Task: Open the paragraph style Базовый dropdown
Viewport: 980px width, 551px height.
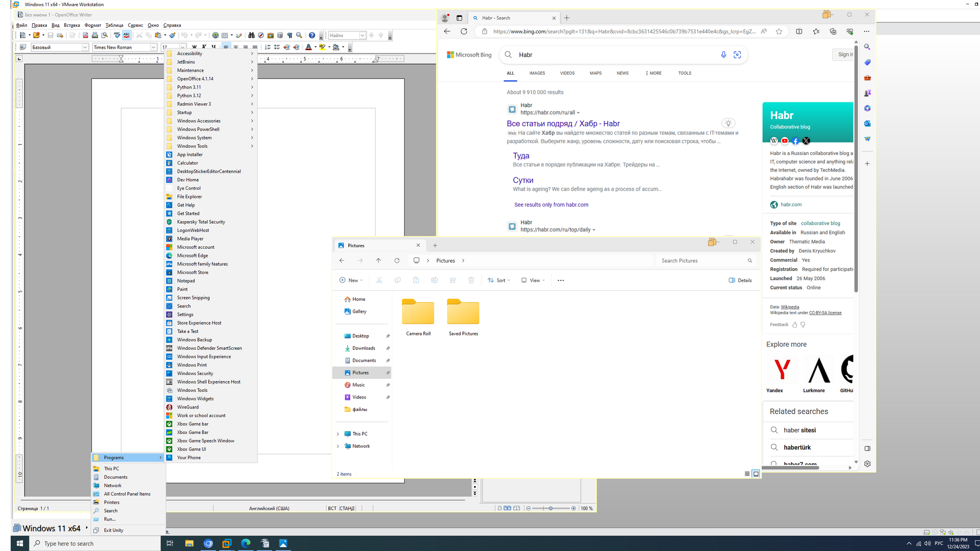Action: coord(85,47)
